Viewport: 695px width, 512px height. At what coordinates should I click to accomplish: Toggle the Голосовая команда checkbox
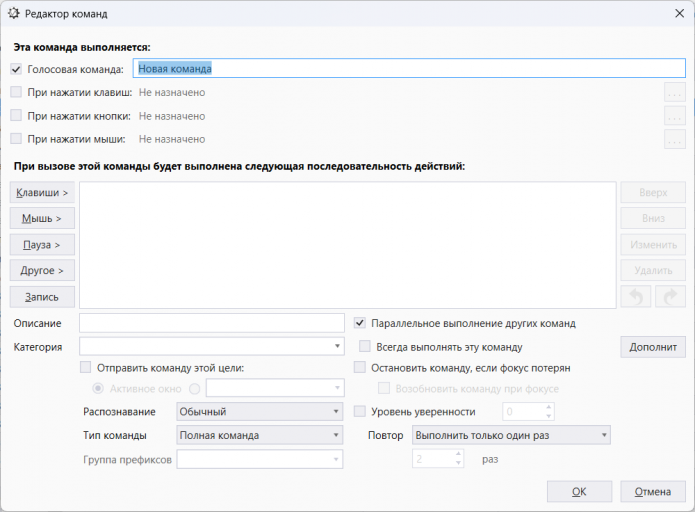16,69
